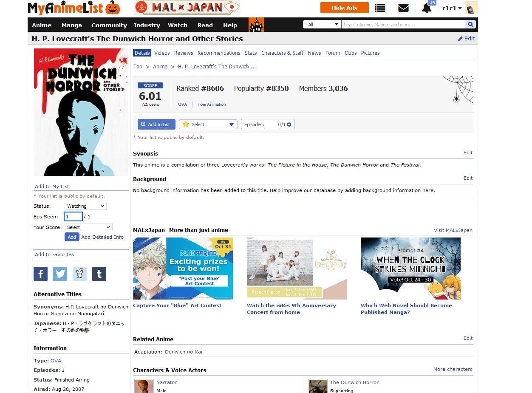Open the Anime navigation menu
The height and width of the screenshot is (393, 532).
pyautogui.click(x=42, y=25)
